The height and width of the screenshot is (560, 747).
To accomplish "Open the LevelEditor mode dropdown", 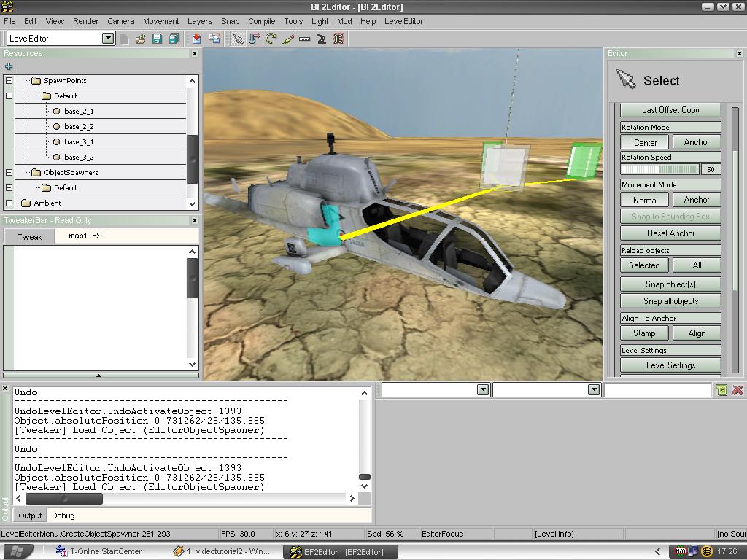I will click(x=108, y=38).
